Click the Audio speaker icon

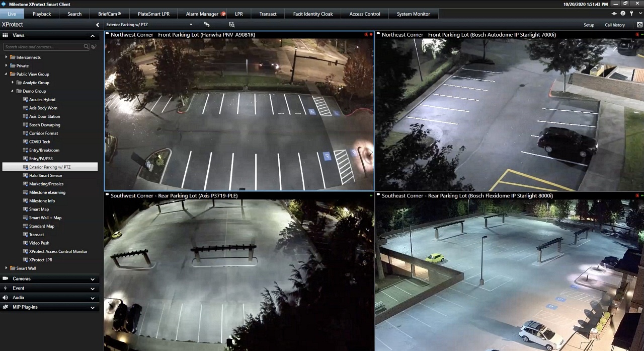click(6, 298)
